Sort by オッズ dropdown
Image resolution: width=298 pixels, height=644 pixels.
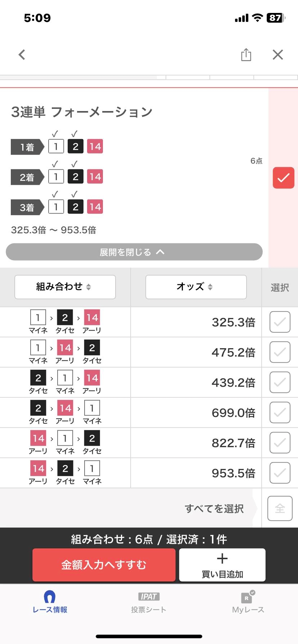point(196,287)
